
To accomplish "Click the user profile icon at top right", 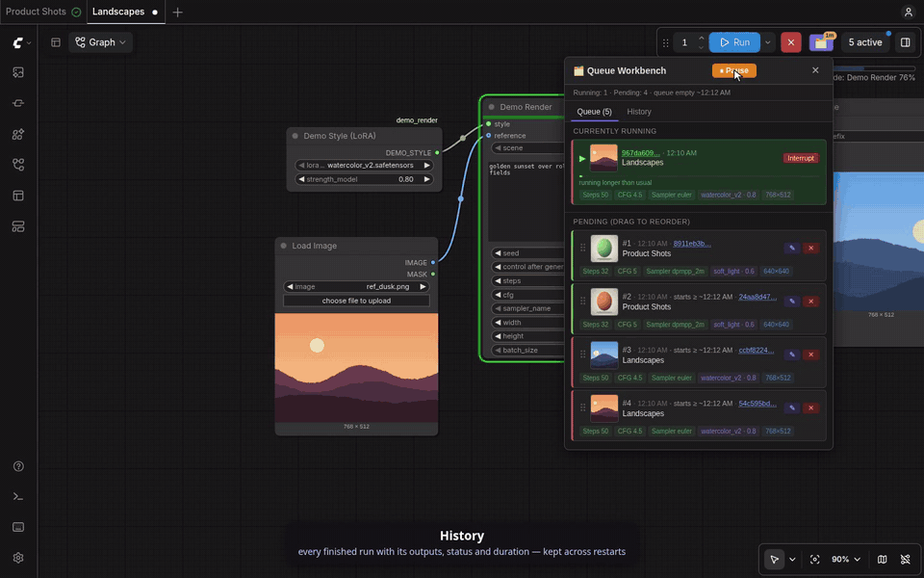I will click(908, 12).
